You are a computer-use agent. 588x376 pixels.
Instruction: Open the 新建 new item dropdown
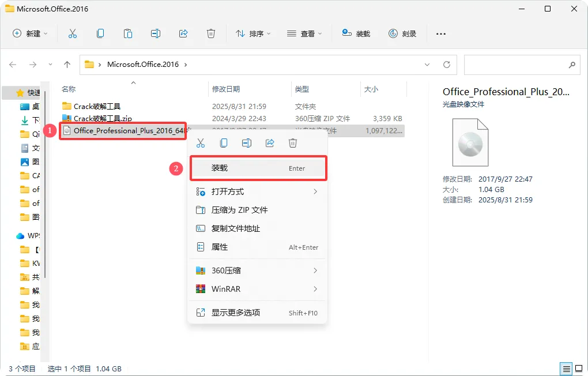coord(30,33)
